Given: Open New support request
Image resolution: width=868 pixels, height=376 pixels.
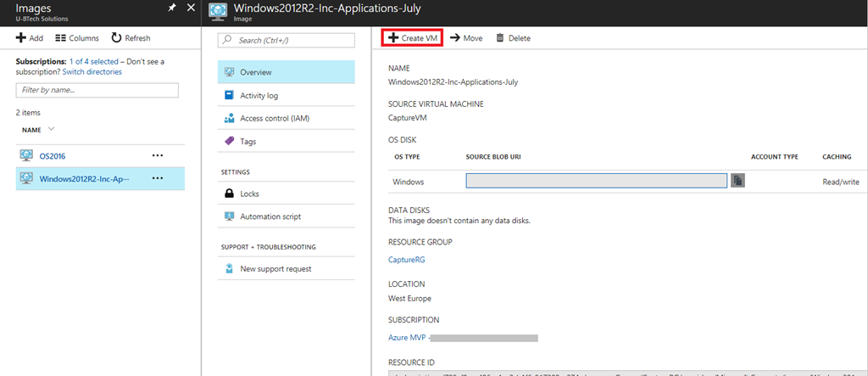Looking at the screenshot, I should pos(287,268).
